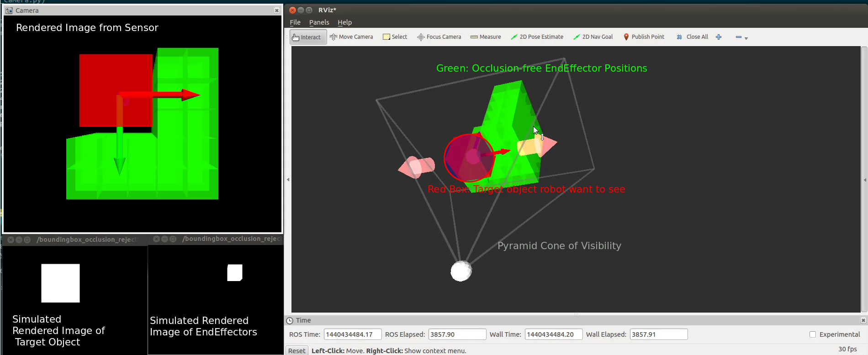The height and width of the screenshot is (355, 868).
Task: Enable the Experimental checkbox
Action: click(x=813, y=334)
